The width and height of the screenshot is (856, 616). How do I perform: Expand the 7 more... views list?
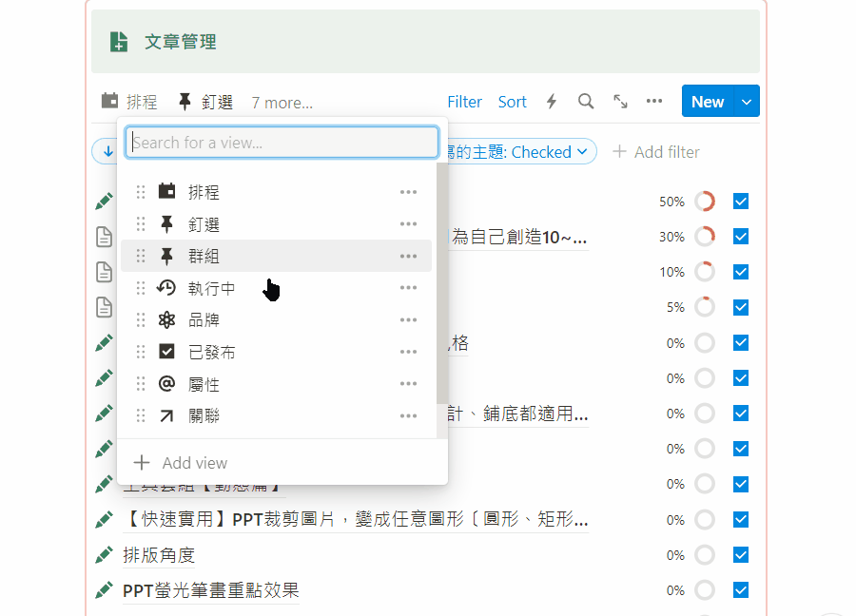[x=282, y=102]
